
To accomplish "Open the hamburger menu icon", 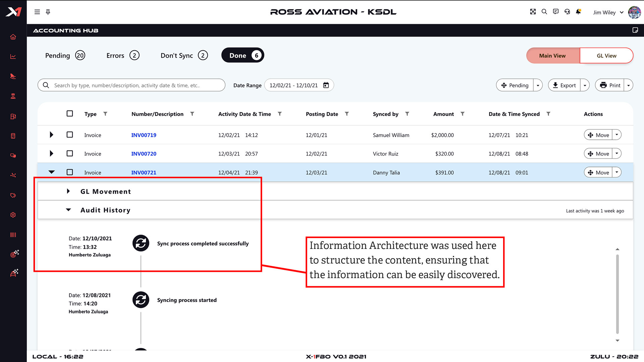I will pyautogui.click(x=37, y=12).
